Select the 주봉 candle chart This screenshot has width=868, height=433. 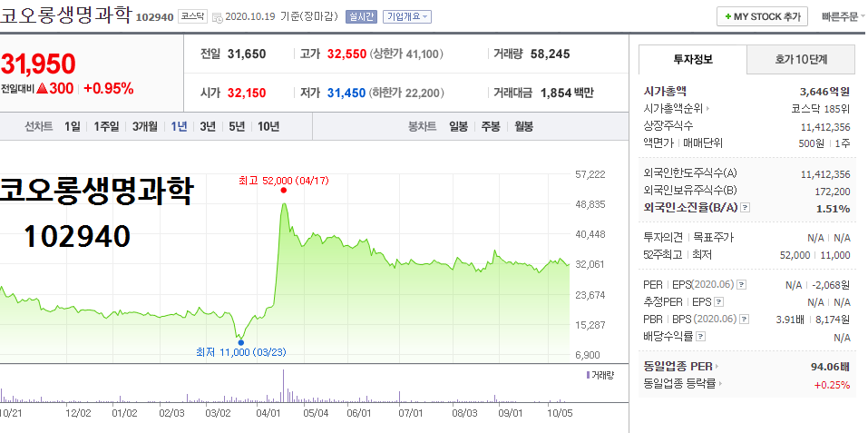point(491,126)
